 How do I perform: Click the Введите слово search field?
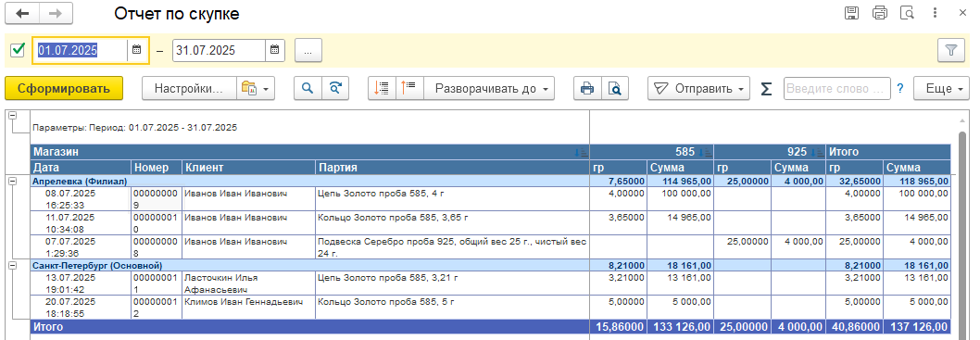(x=836, y=89)
